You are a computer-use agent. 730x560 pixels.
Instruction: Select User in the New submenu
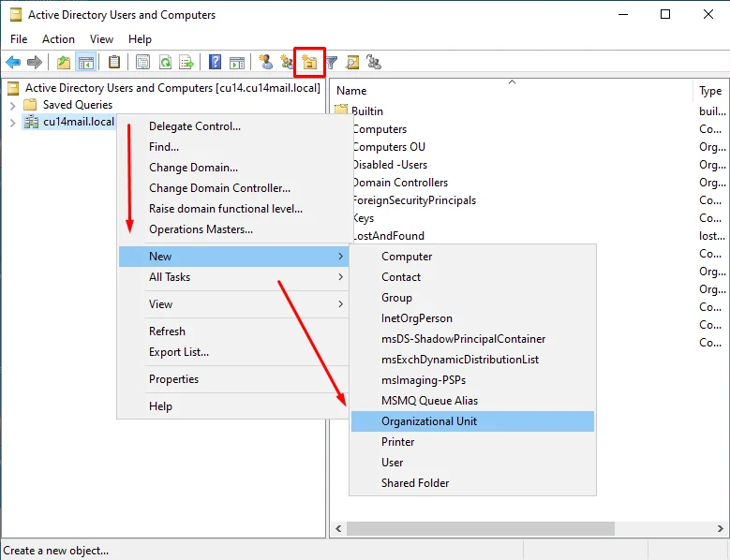tap(472, 463)
